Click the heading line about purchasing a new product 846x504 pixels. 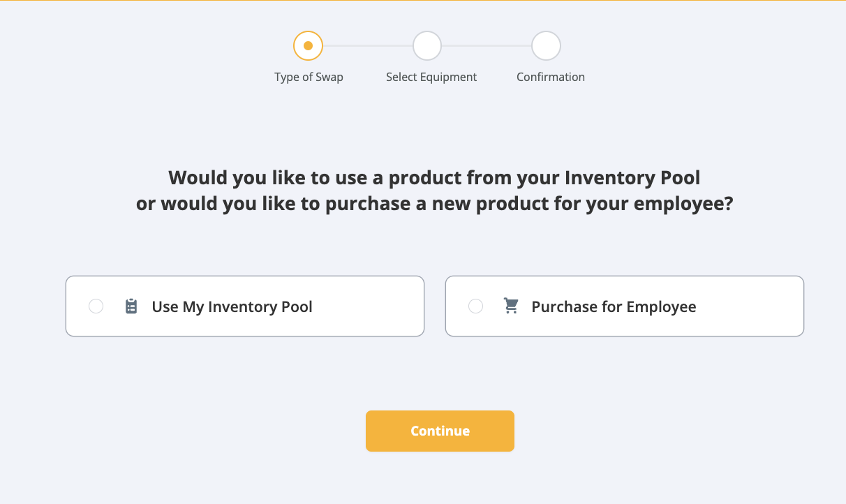[434, 205]
